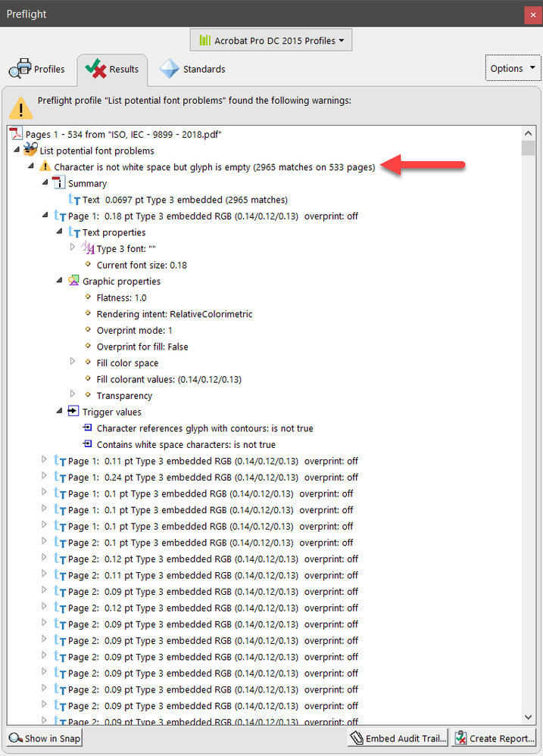Click the Create Report button
Image resolution: width=543 pixels, height=756 pixels.
(495, 738)
